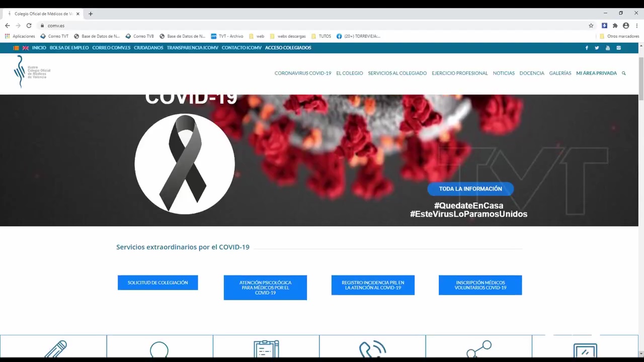This screenshot has height=362, width=644.
Task: Reload the page with refresh icon
Action: (29, 26)
